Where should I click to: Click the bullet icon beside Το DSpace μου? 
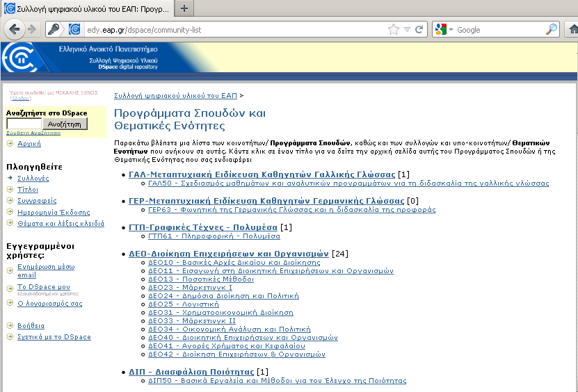coord(10,288)
